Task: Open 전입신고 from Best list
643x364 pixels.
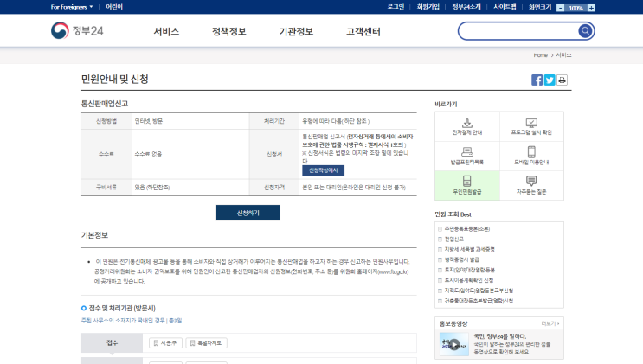Action: tap(454, 239)
